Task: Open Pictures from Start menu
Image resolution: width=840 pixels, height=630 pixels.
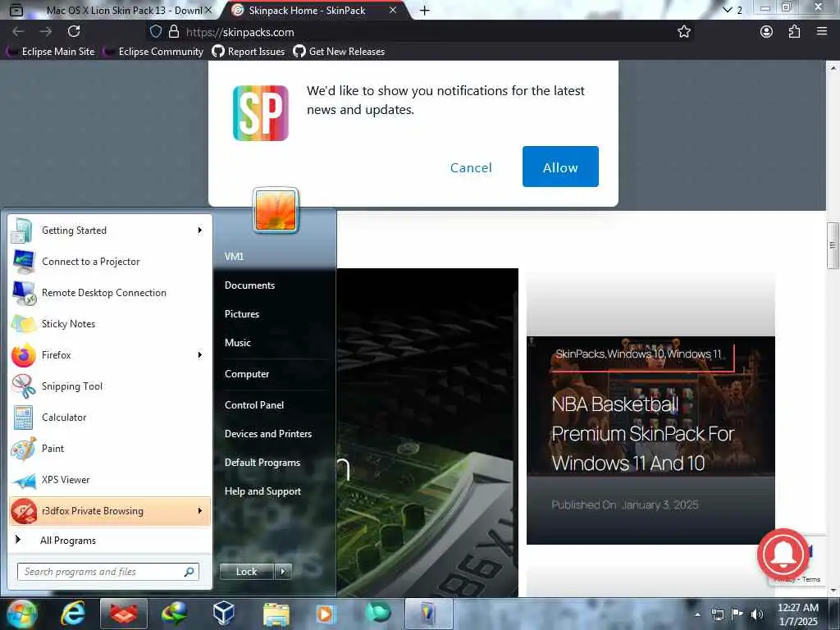Action: click(x=242, y=314)
